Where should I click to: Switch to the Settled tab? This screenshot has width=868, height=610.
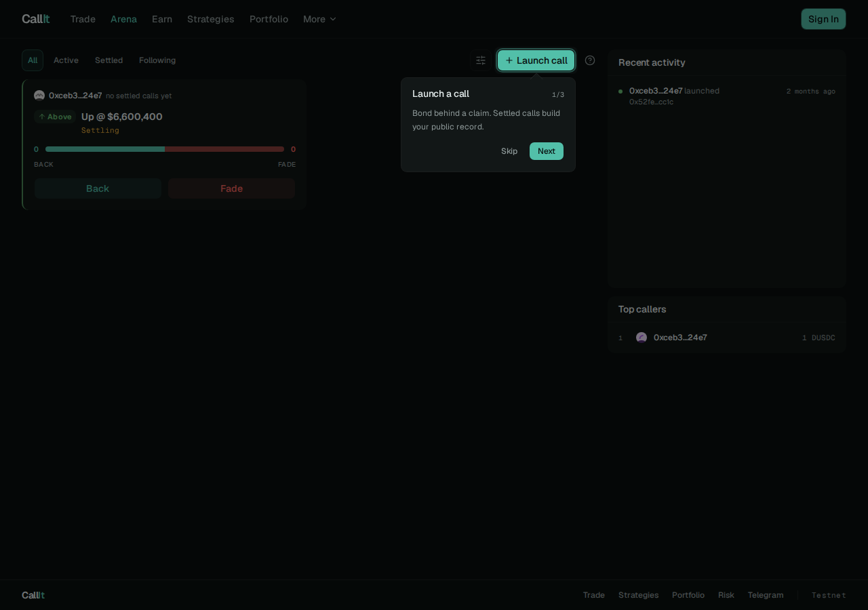(x=108, y=60)
